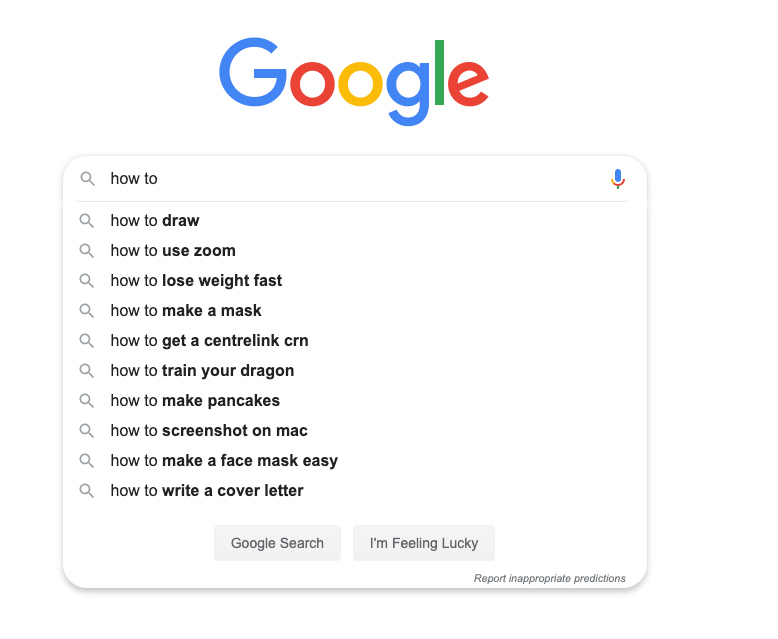The image size is (778, 639).
Task: Choose 'how to make a mask' suggestion
Action: coord(355,311)
